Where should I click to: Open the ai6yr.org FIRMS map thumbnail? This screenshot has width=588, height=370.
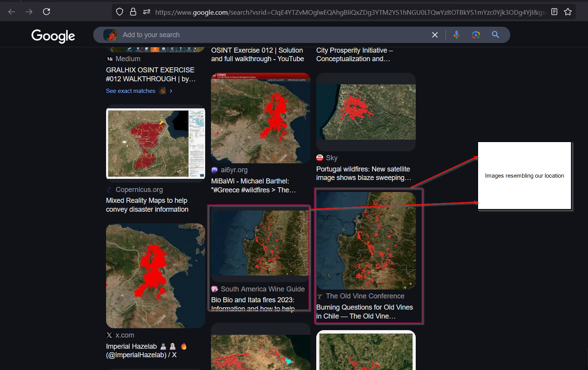(261, 118)
